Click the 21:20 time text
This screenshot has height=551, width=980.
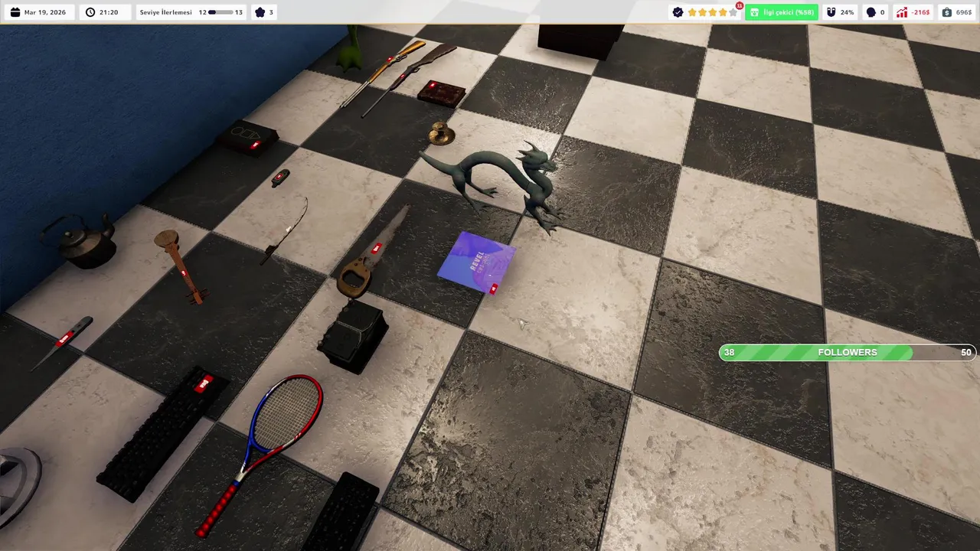pos(109,12)
